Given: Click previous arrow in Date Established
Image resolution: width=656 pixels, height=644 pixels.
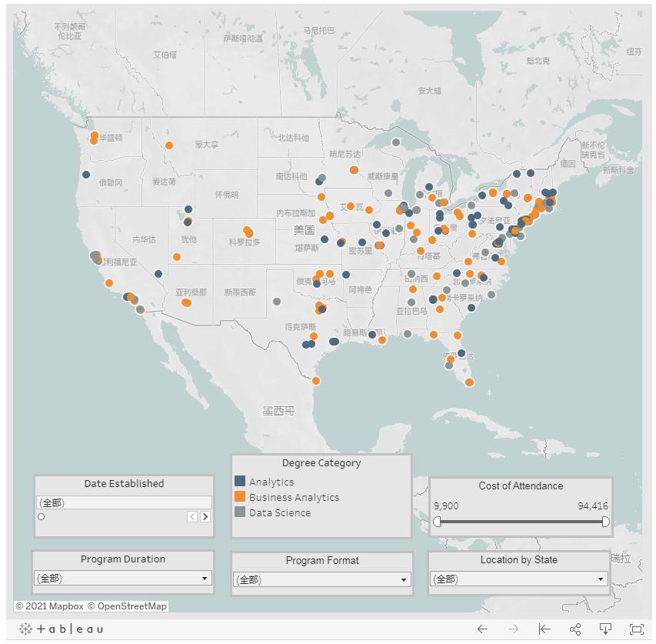Looking at the screenshot, I should pos(192,517).
